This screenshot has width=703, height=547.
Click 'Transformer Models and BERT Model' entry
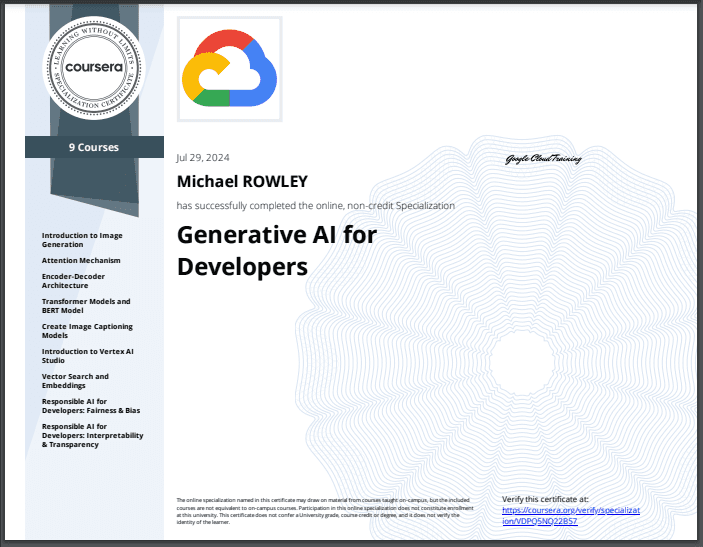coord(86,306)
